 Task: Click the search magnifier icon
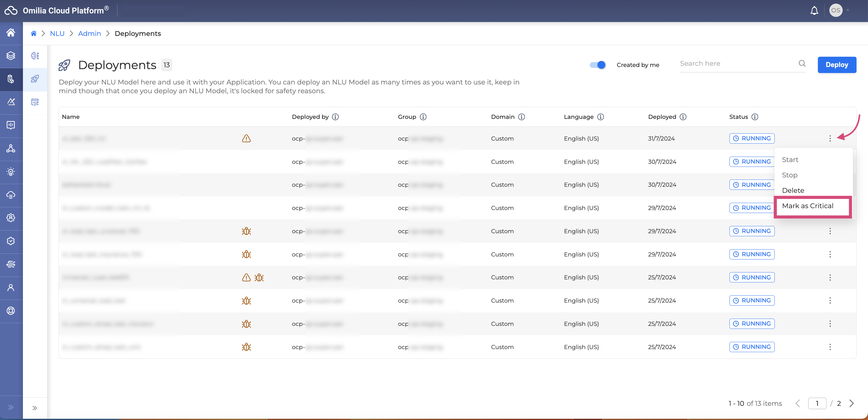coord(802,63)
